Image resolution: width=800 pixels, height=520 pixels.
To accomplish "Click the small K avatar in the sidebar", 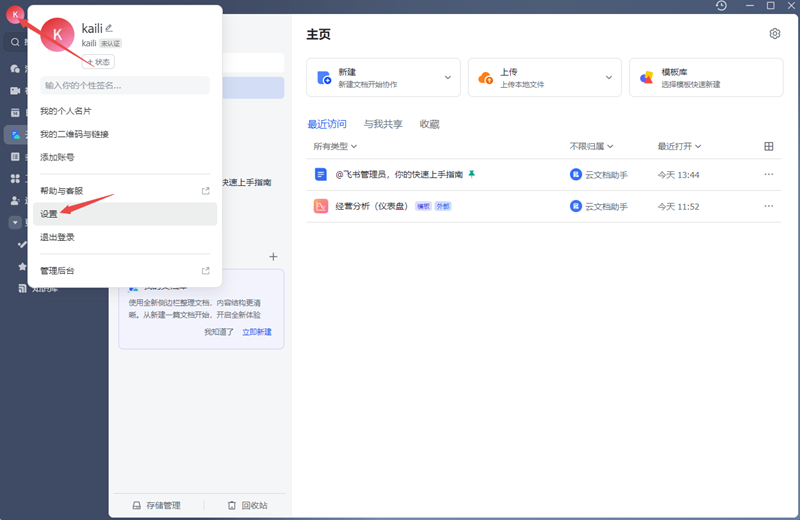I will click(x=15, y=14).
